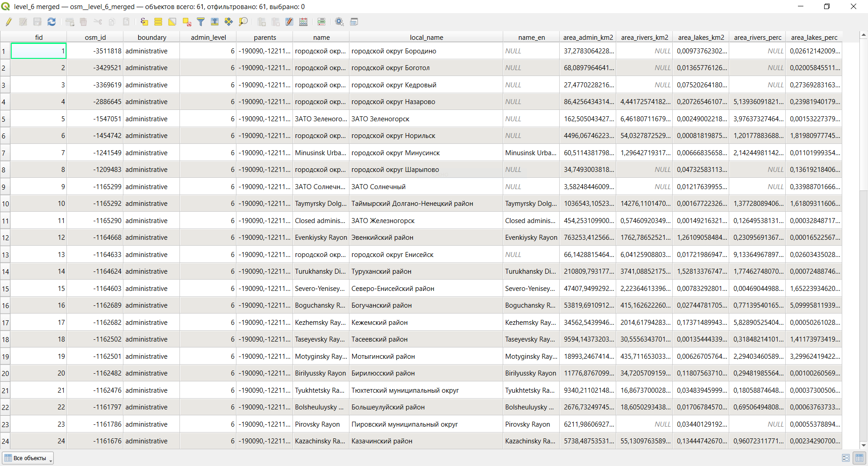Reload the table with the refresh icon
Viewport: 868px width, 466px height.
52,22
